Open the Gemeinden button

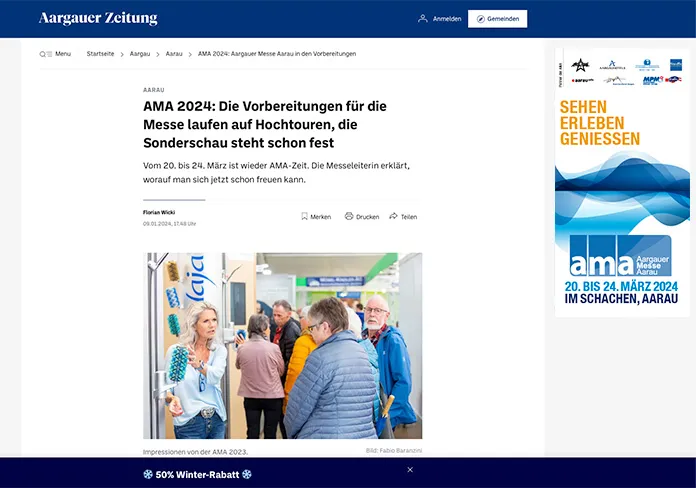pyautogui.click(x=498, y=19)
